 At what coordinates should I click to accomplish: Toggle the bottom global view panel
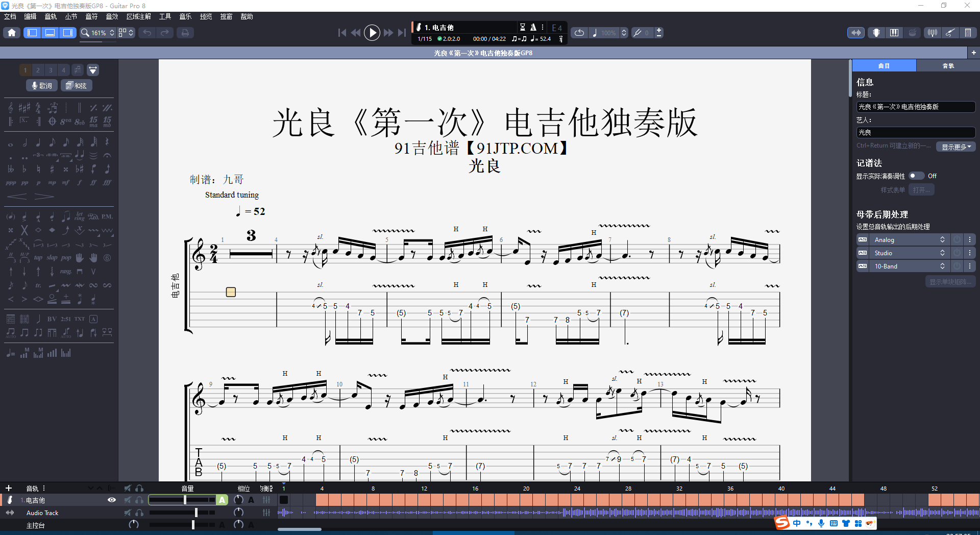[x=50, y=33]
